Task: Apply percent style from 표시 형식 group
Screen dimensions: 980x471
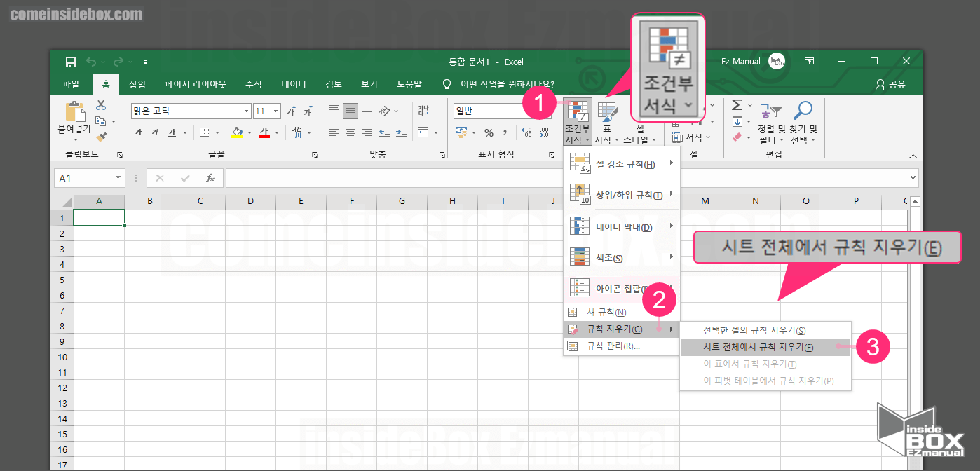Action: point(489,132)
